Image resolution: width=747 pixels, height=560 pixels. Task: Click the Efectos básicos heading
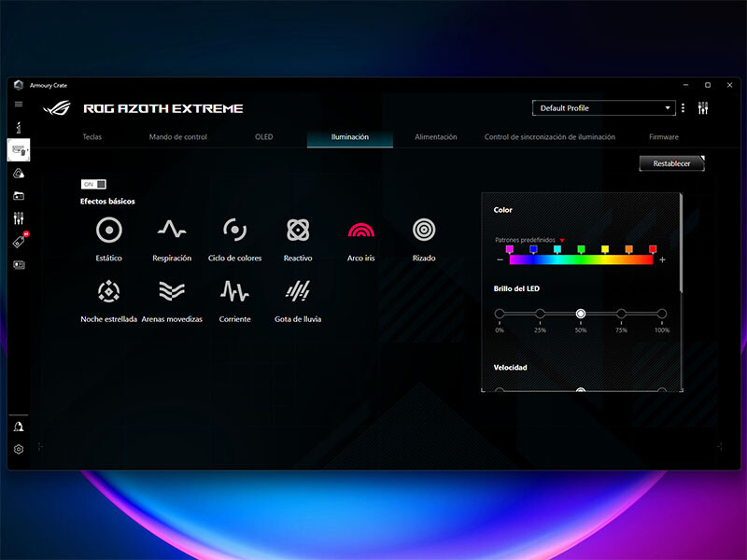[107, 202]
